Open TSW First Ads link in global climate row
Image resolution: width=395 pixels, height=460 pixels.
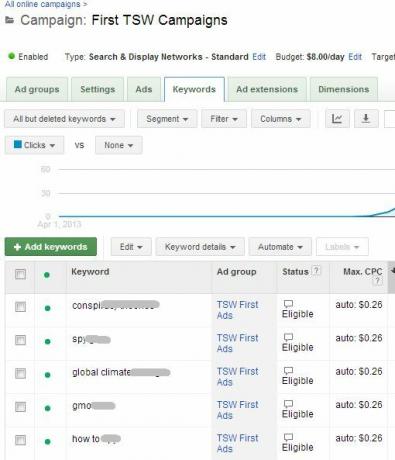(238, 376)
